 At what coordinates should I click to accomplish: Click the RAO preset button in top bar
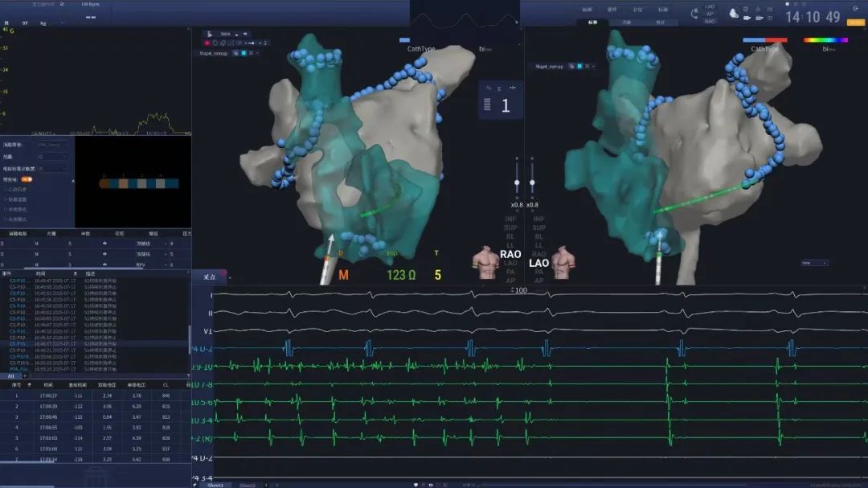coord(710,21)
